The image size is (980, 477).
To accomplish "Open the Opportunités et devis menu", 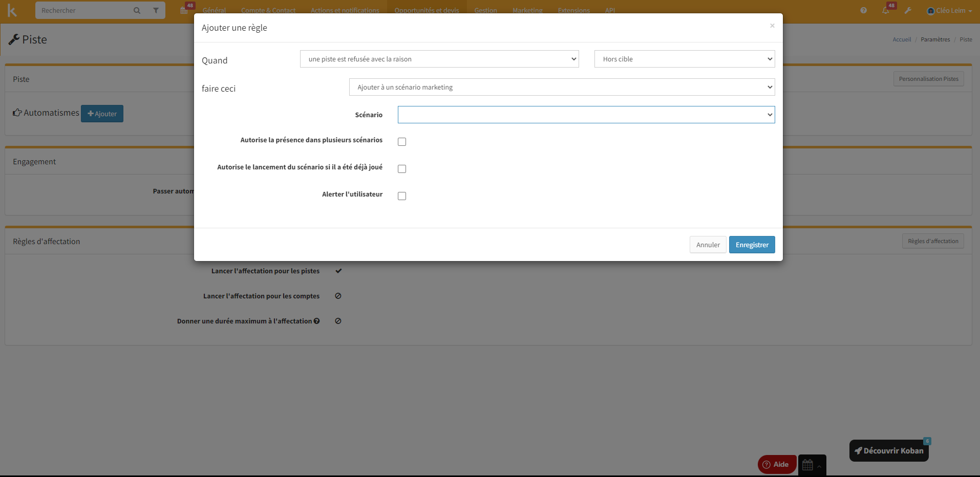I will tap(427, 10).
